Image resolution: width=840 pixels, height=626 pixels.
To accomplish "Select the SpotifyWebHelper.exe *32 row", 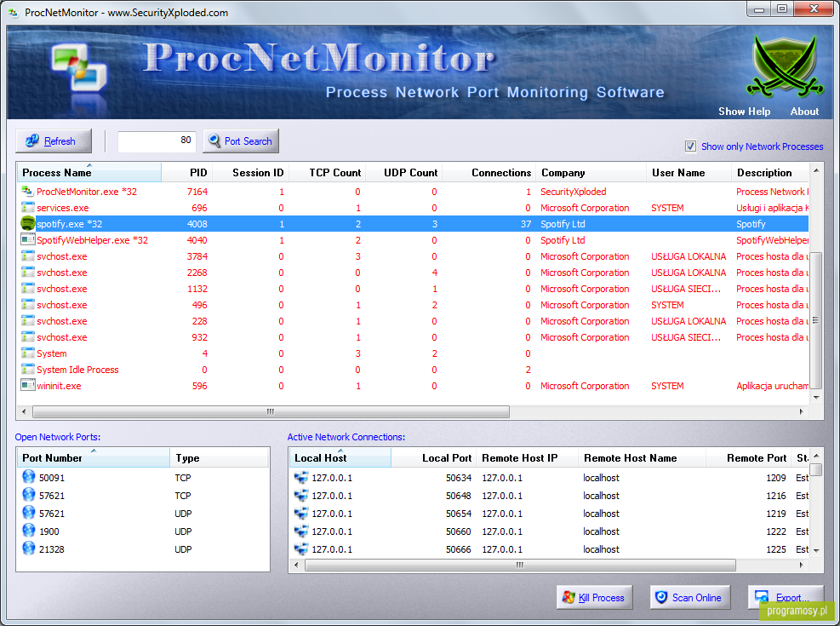I will (x=413, y=240).
